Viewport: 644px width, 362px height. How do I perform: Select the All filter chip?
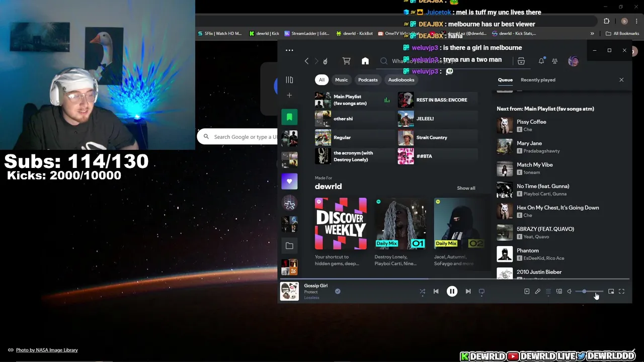(321, 80)
